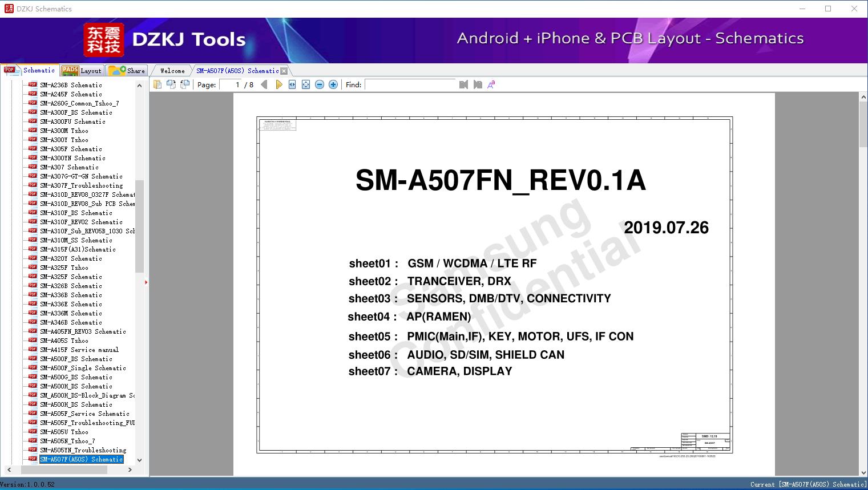Image resolution: width=868 pixels, height=490 pixels.
Task: Open SM-A346B Schematic entry
Action: click(71, 322)
